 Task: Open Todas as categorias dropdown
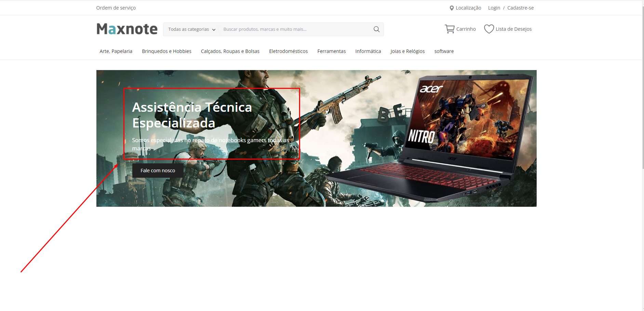(x=191, y=29)
